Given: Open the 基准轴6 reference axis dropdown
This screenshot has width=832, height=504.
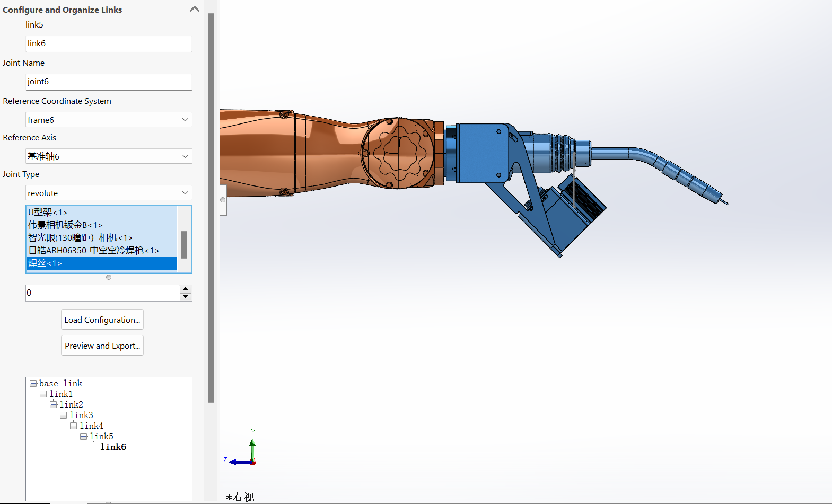Looking at the screenshot, I should [109, 156].
